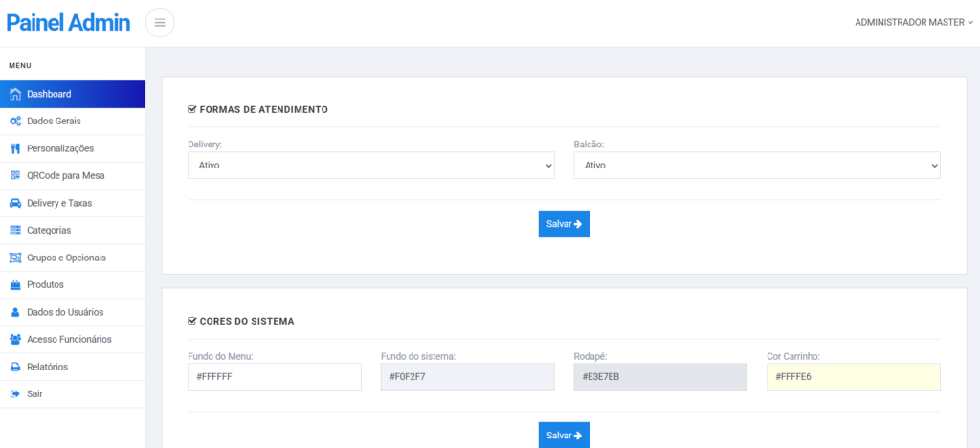980x448 pixels.
Task: Click the Produtos shopping bag icon
Action: (15, 285)
